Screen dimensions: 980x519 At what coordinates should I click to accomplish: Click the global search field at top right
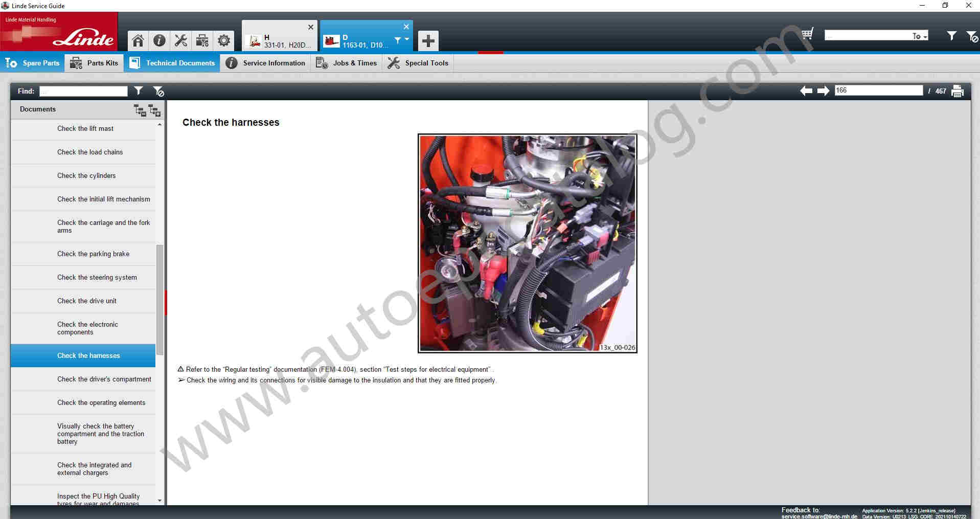tap(868, 35)
